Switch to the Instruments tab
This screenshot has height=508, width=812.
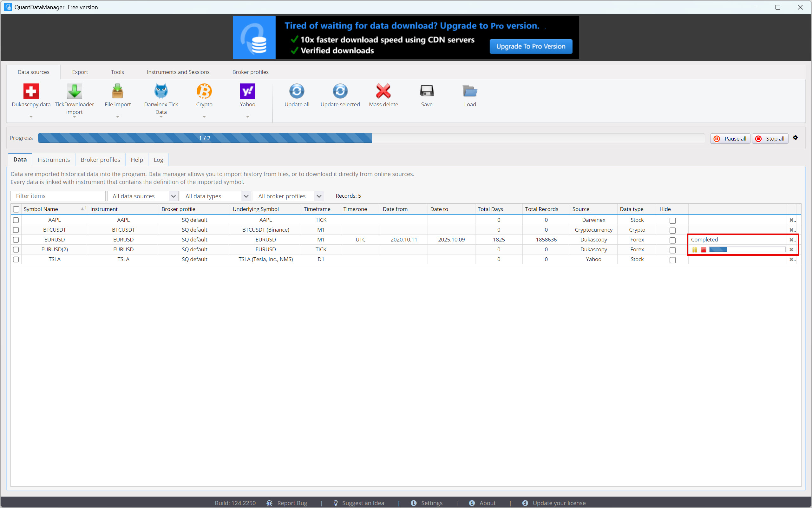click(54, 160)
